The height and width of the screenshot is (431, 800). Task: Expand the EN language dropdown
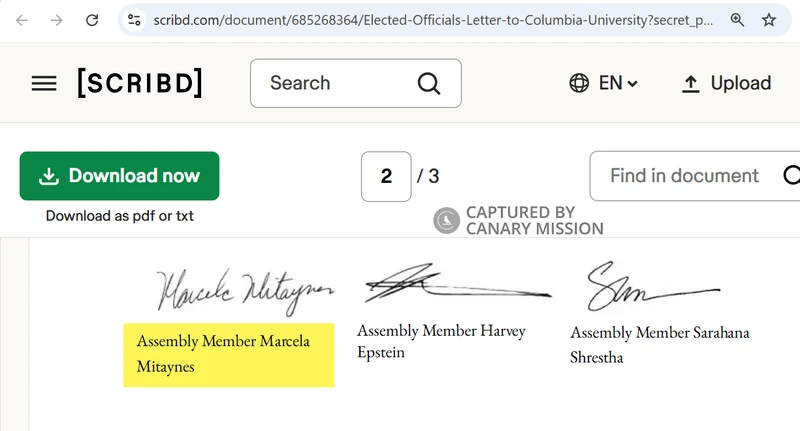coord(618,84)
